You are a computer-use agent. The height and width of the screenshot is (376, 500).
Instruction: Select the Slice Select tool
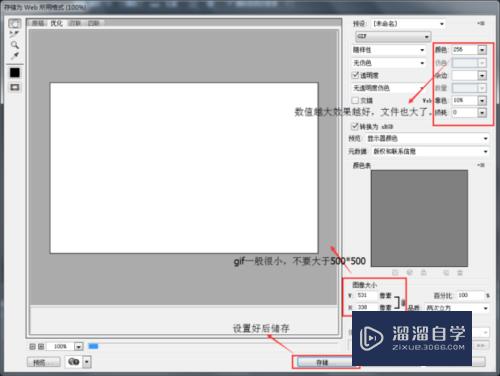coord(14,34)
